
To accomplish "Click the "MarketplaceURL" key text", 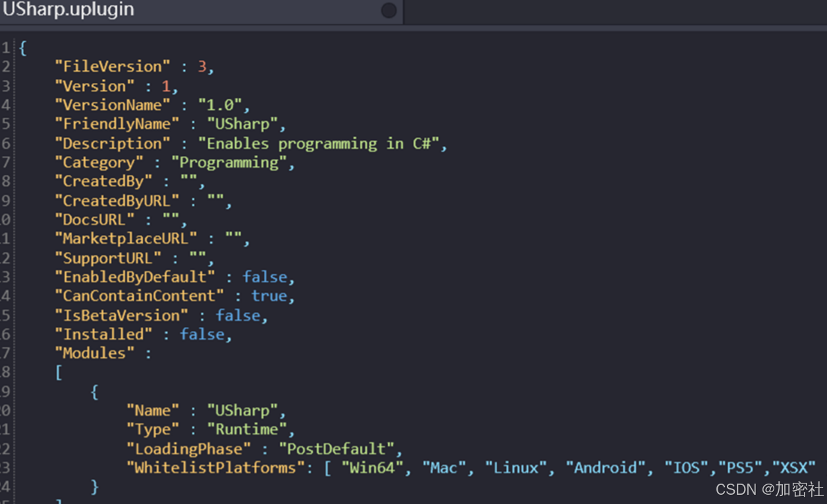I will point(126,239).
